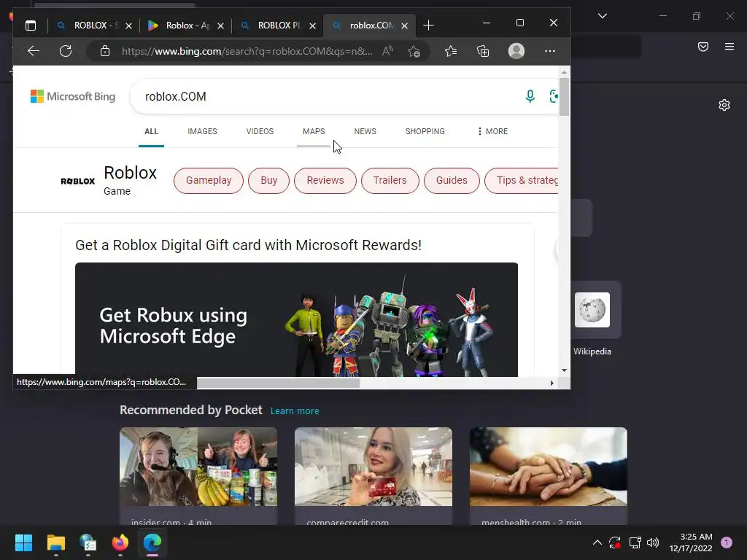Add this page to favorites star

tap(414, 51)
